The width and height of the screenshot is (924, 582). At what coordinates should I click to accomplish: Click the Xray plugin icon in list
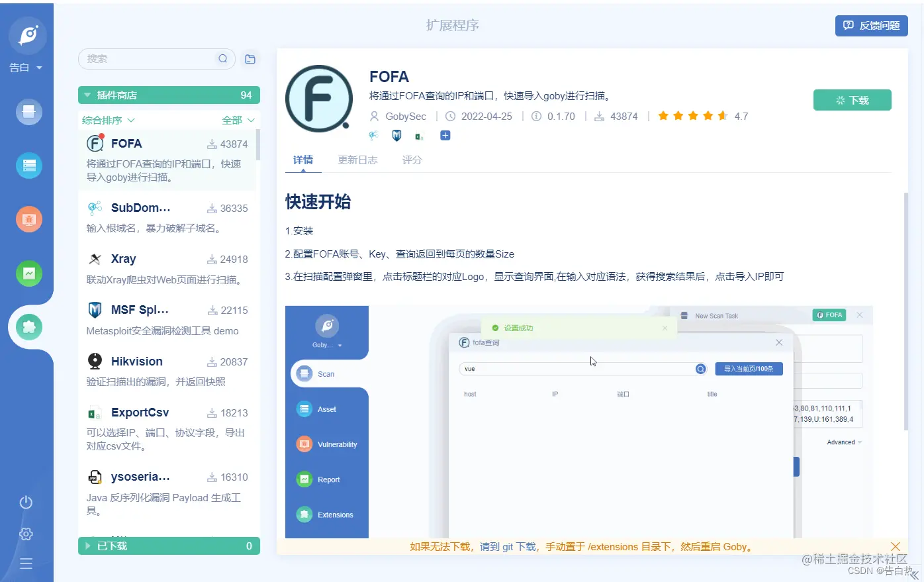tap(95, 259)
